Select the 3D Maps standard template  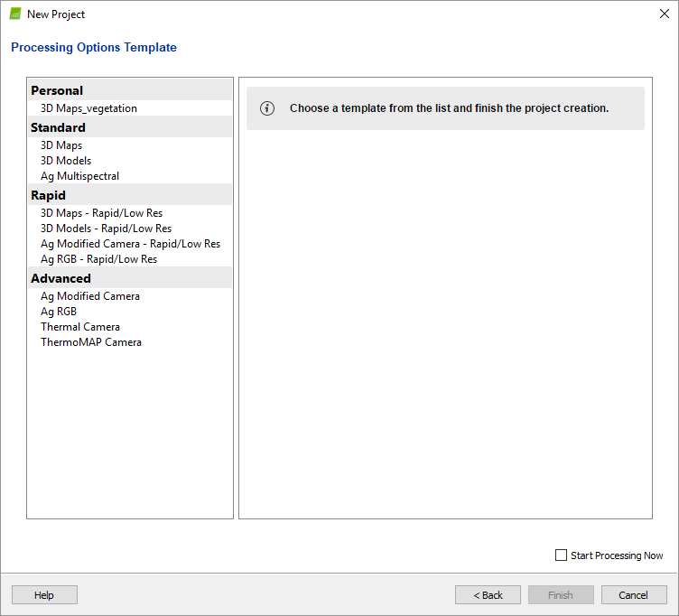point(61,145)
